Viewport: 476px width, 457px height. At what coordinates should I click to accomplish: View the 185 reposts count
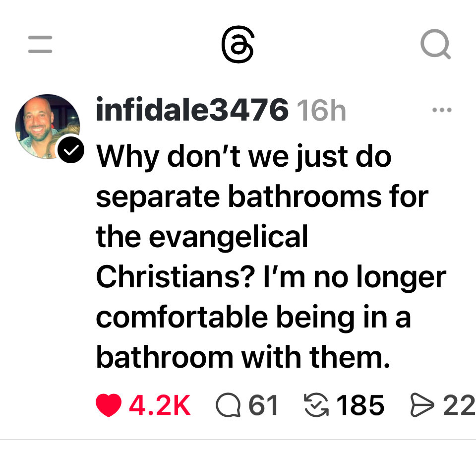tap(360, 405)
